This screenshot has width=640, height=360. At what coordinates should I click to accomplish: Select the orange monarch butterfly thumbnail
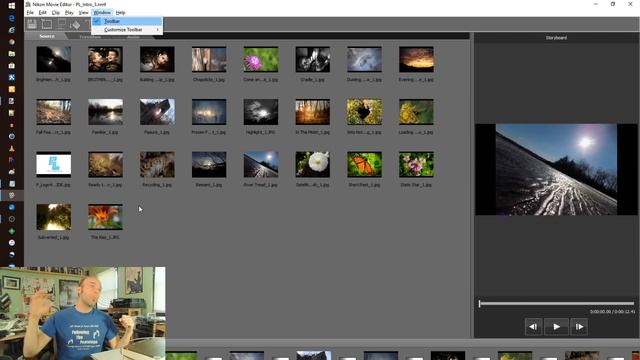click(364, 164)
